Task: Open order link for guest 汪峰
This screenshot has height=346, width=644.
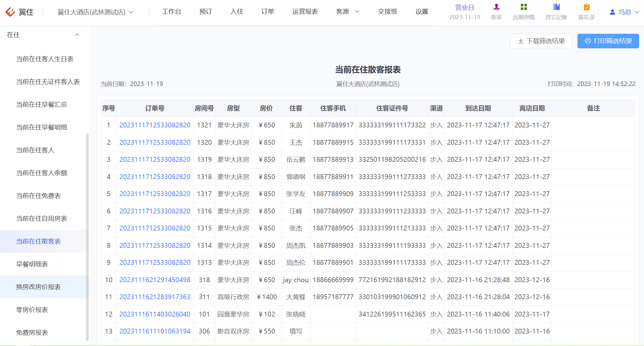Action: (x=155, y=211)
